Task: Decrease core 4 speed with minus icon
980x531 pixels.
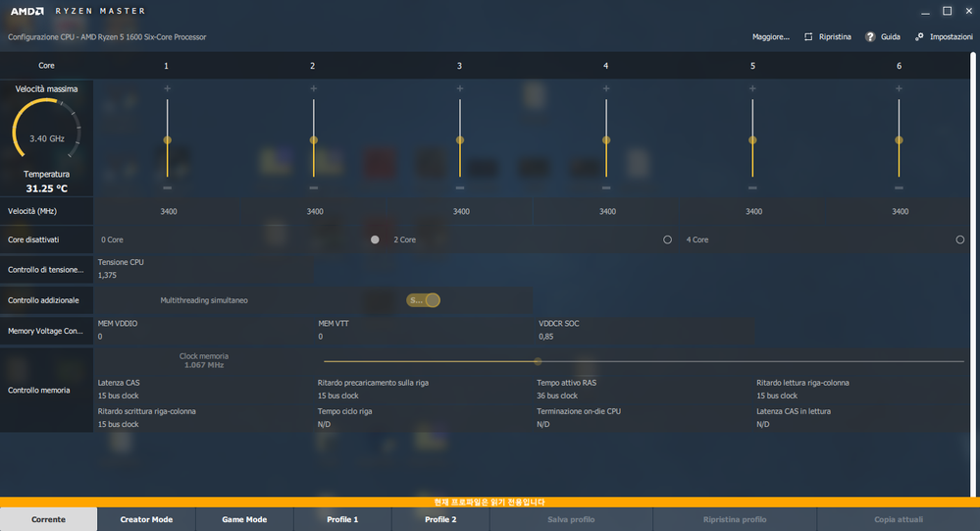Action: tap(605, 187)
